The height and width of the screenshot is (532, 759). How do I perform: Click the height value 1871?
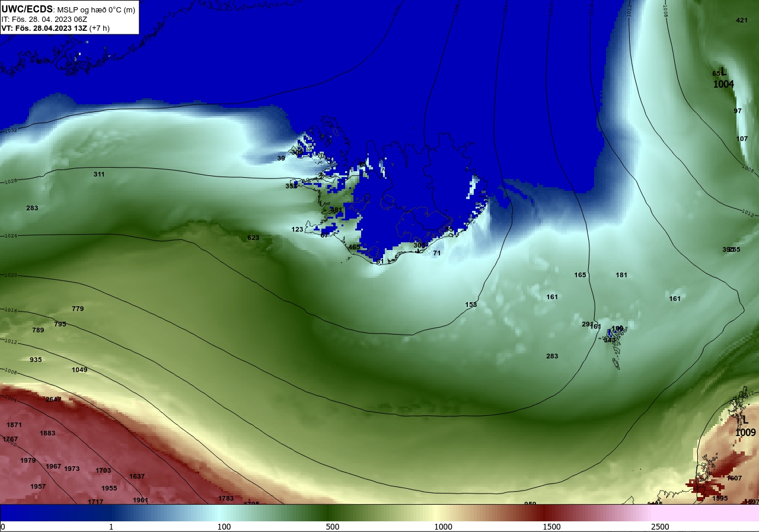coord(14,425)
